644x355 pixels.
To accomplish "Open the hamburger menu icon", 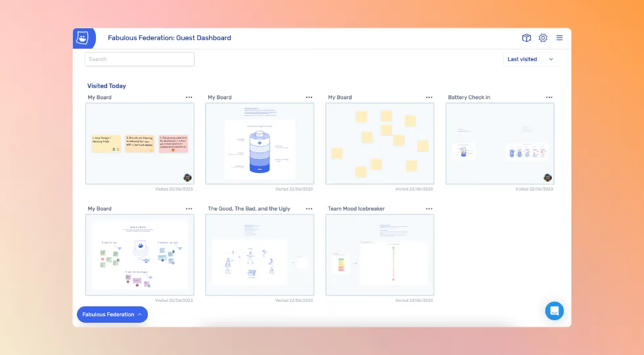I will coord(559,38).
